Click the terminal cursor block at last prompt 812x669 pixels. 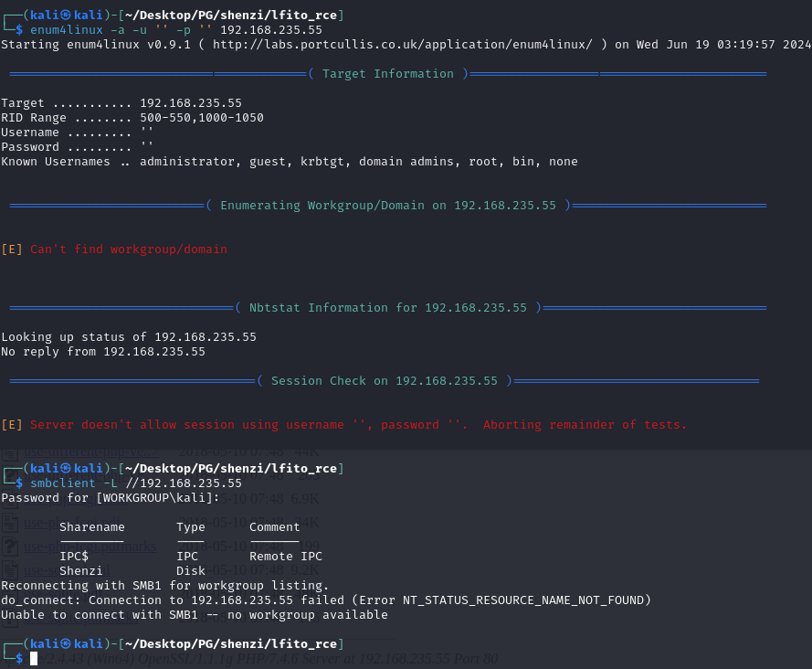34,658
